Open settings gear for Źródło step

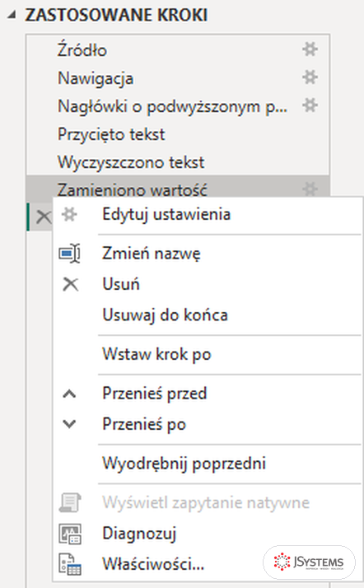pos(310,50)
